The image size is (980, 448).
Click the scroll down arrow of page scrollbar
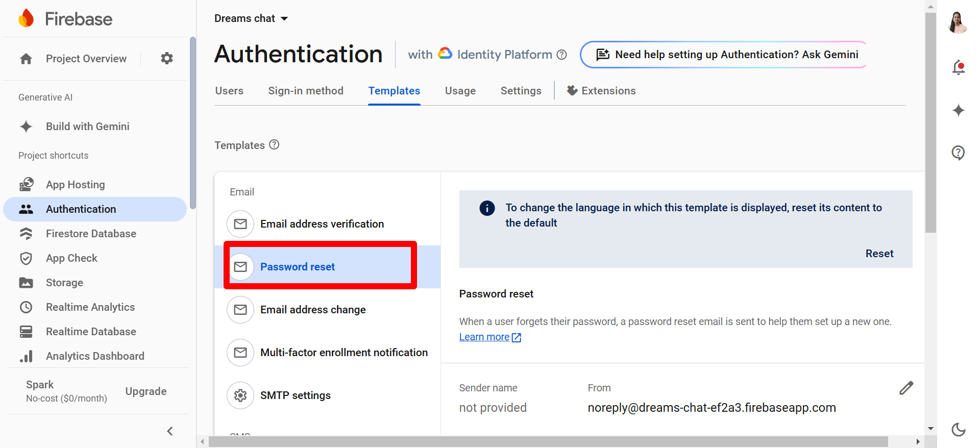(x=930, y=429)
